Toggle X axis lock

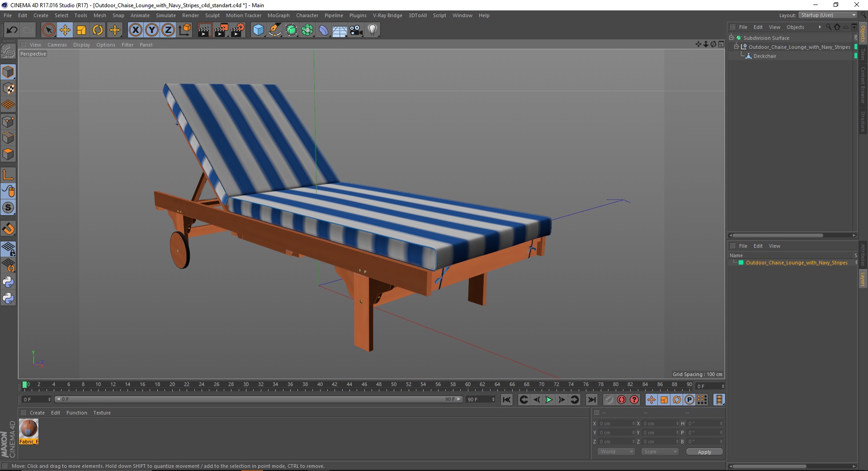tap(135, 30)
